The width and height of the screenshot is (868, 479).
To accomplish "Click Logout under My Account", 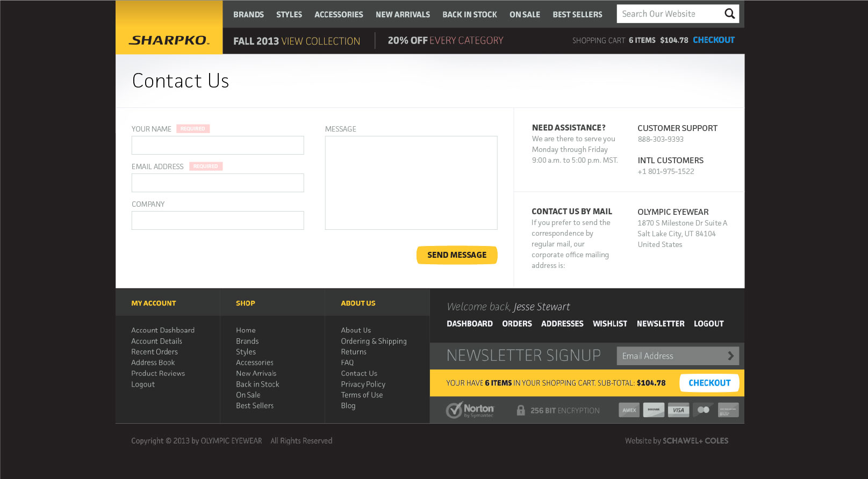I will point(143,384).
